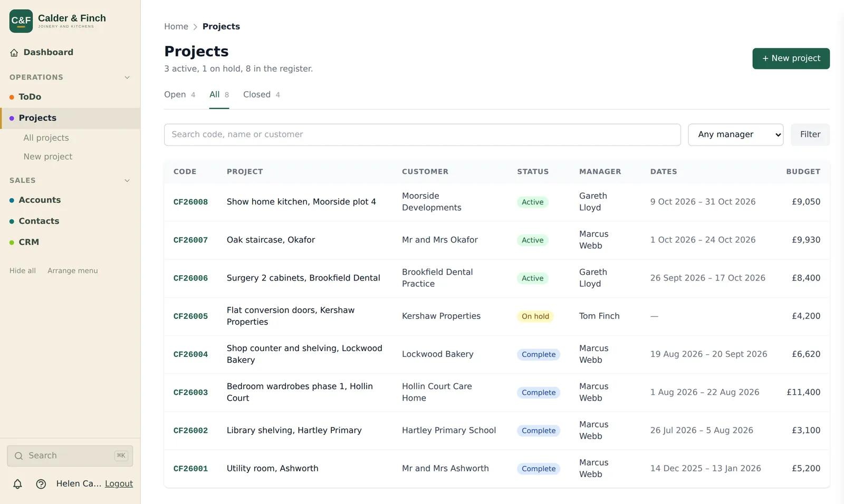Click the Budget column header
This screenshot has height=504, width=844.
803,172
